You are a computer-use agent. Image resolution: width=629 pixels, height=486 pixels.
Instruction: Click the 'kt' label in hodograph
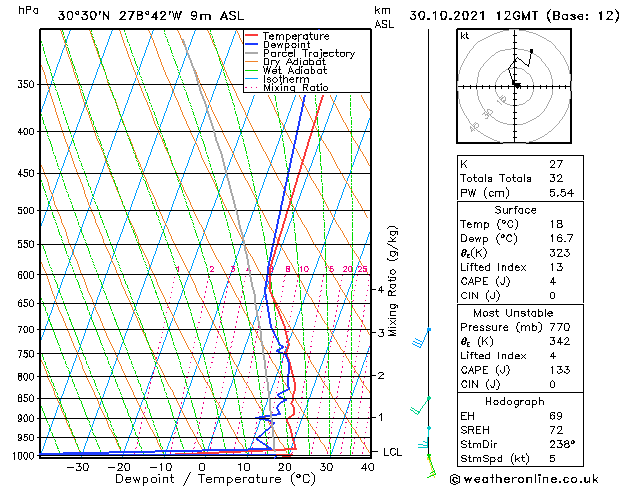(x=464, y=36)
